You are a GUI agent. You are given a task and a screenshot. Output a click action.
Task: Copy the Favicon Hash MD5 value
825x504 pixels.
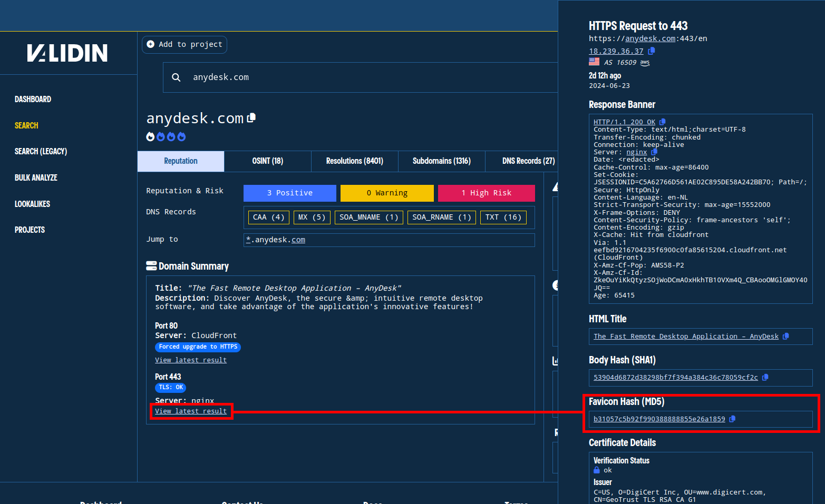pyautogui.click(x=732, y=419)
